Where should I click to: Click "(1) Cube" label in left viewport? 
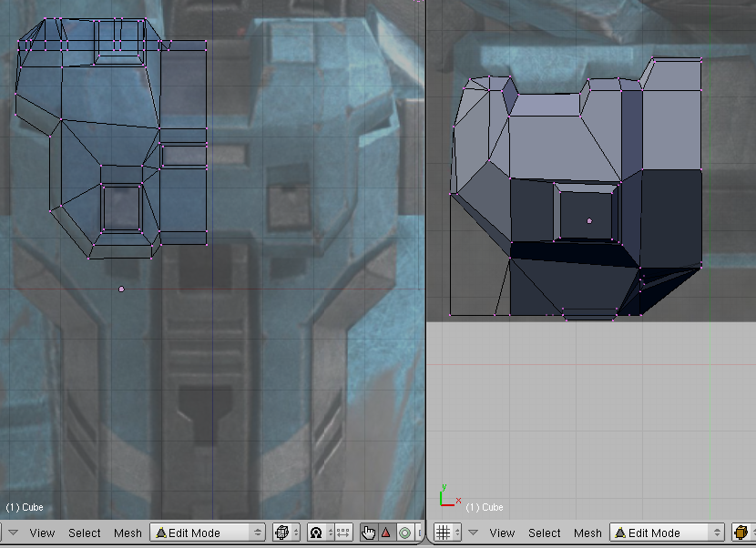pos(25,507)
